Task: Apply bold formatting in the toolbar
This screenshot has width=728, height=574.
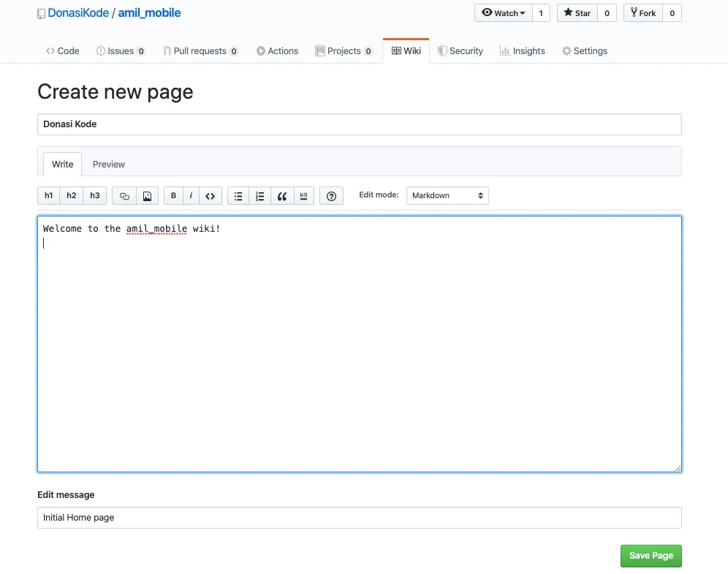Action: point(173,195)
